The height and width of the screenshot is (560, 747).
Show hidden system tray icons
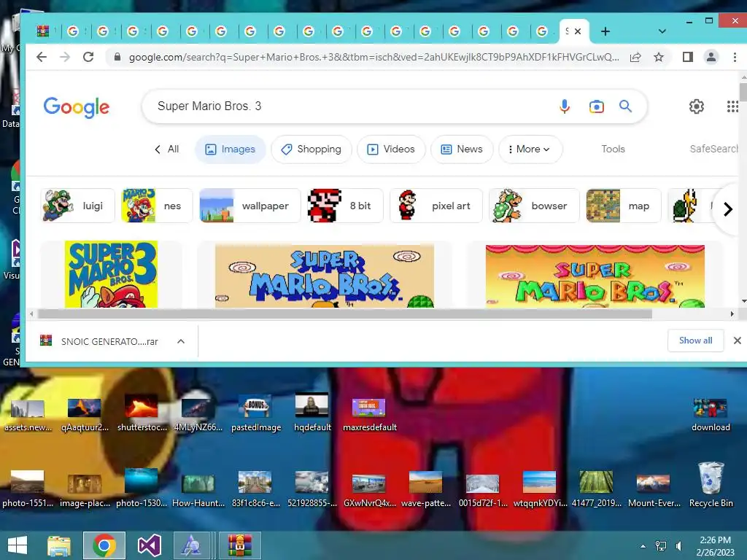[x=643, y=546]
